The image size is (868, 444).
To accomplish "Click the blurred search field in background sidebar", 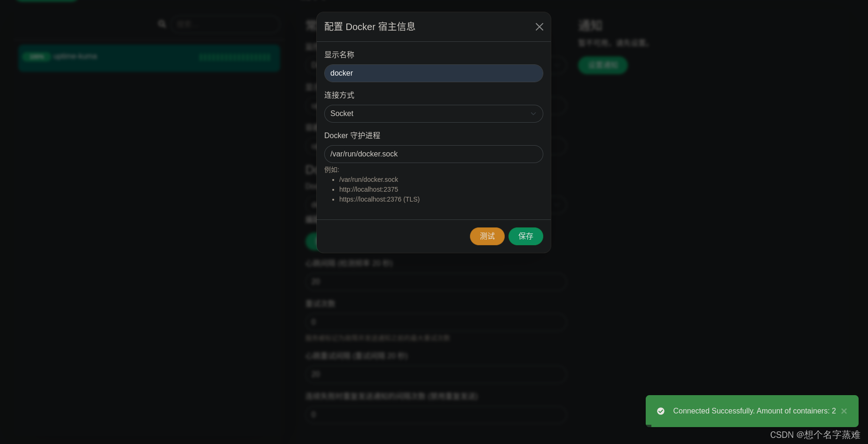I will click(x=226, y=24).
